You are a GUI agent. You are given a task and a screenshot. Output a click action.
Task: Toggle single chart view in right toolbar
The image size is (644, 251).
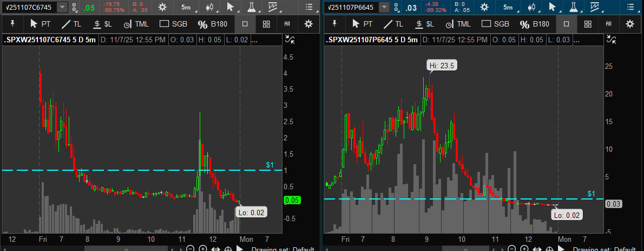[567, 24]
